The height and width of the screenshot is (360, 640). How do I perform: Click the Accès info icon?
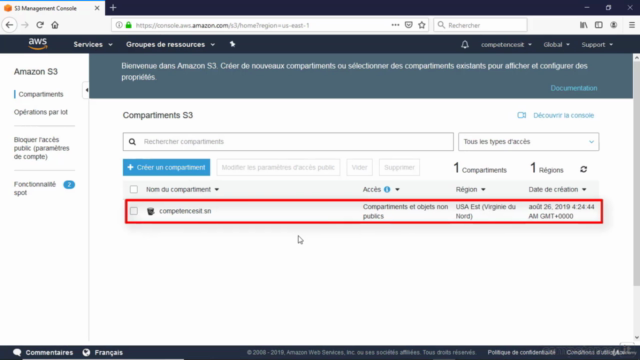click(387, 189)
